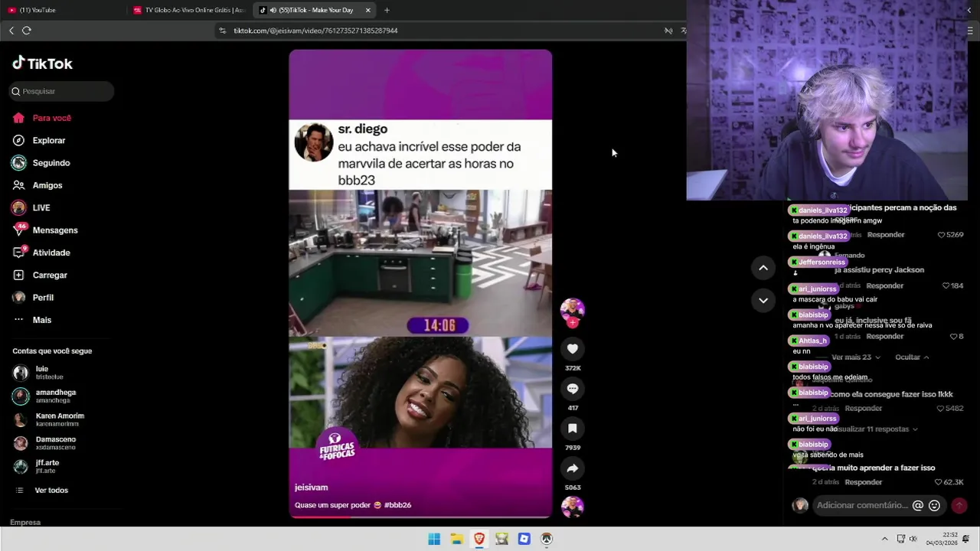The height and width of the screenshot is (551, 980).
Task: Open a new browser tab
Action: pyautogui.click(x=387, y=10)
